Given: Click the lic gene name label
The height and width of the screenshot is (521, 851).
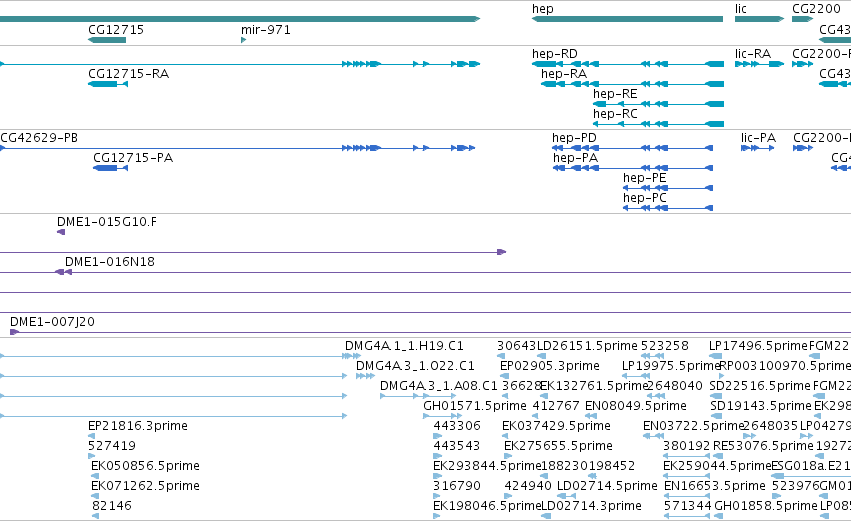Looking at the screenshot, I should click(741, 9).
